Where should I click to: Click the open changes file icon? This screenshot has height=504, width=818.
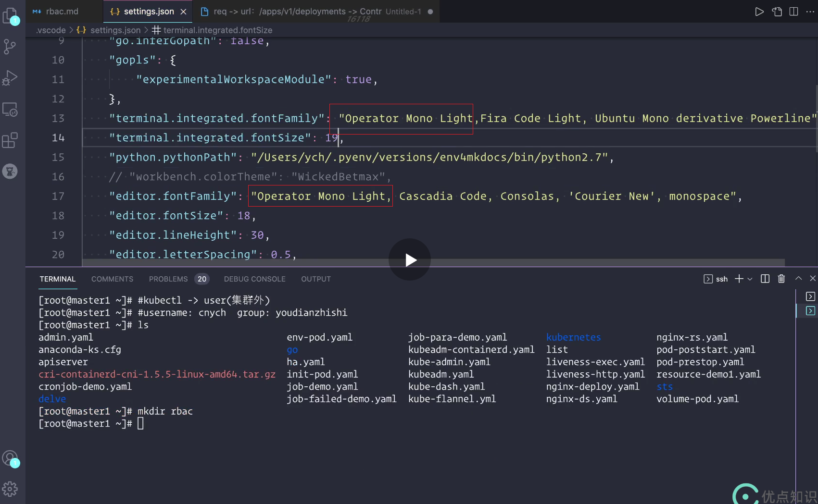(x=777, y=12)
